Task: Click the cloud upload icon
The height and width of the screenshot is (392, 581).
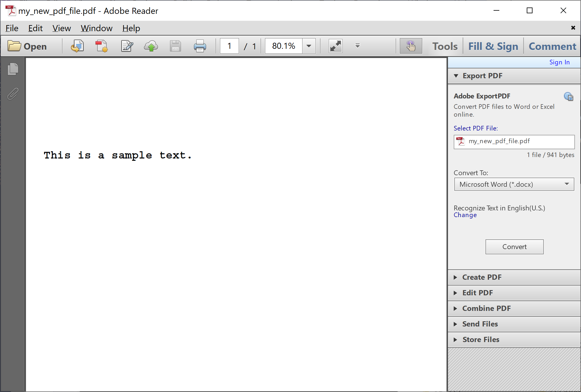Action: pyautogui.click(x=151, y=46)
